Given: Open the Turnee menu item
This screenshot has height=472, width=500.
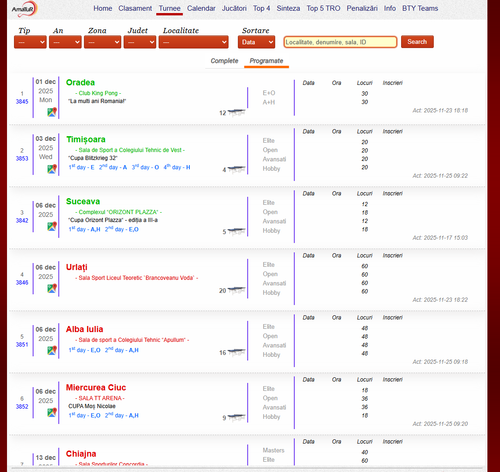Looking at the screenshot, I should (x=169, y=8).
